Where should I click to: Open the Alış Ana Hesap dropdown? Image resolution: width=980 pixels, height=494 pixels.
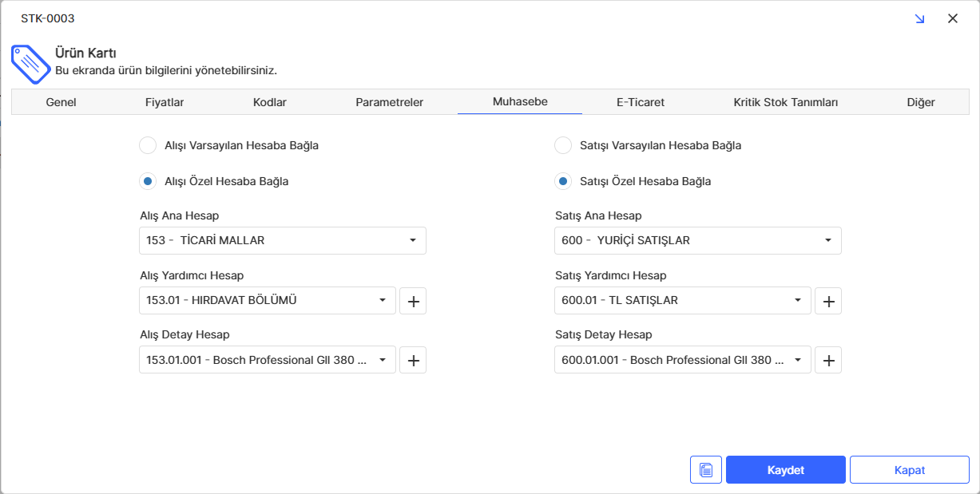click(x=283, y=240)
